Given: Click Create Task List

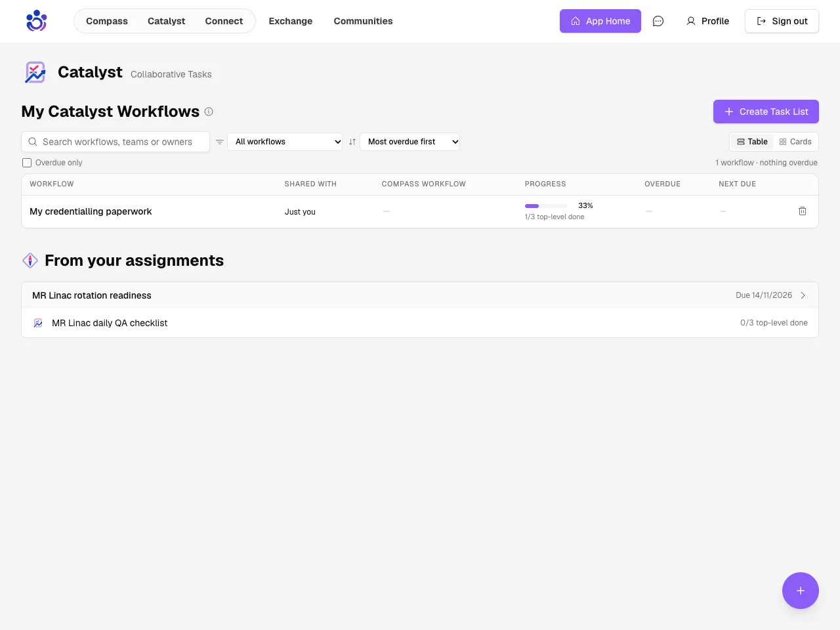Looking at the screenshot, I should pos(766,112).
